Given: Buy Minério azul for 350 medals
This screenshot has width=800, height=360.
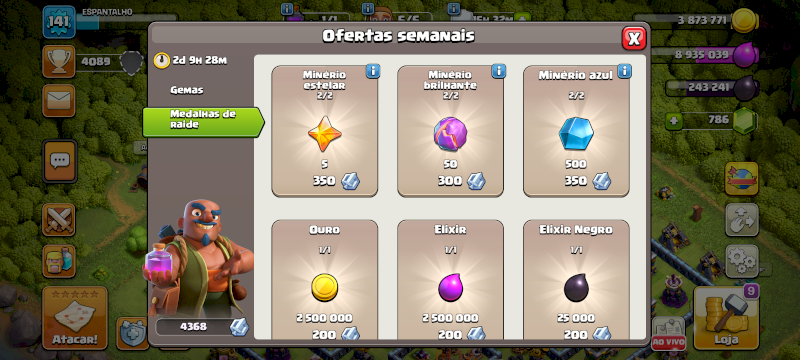Looking at the screenshot, I should coord(577,131).
